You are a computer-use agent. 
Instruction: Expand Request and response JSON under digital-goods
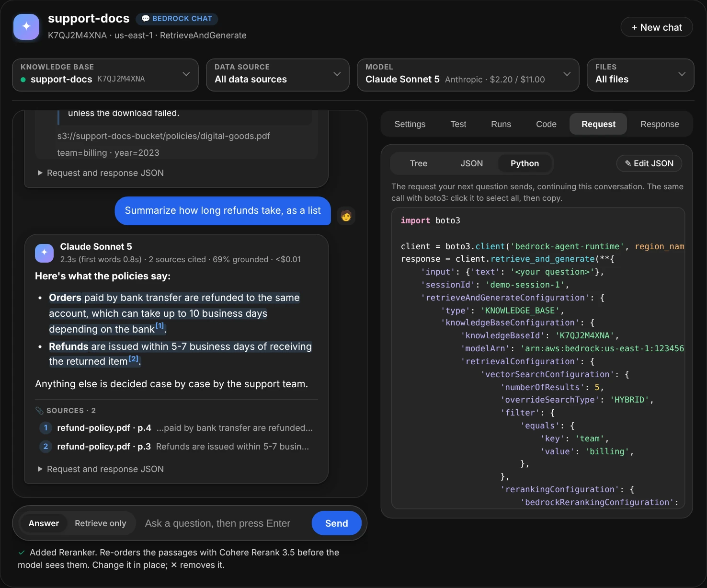101,173
